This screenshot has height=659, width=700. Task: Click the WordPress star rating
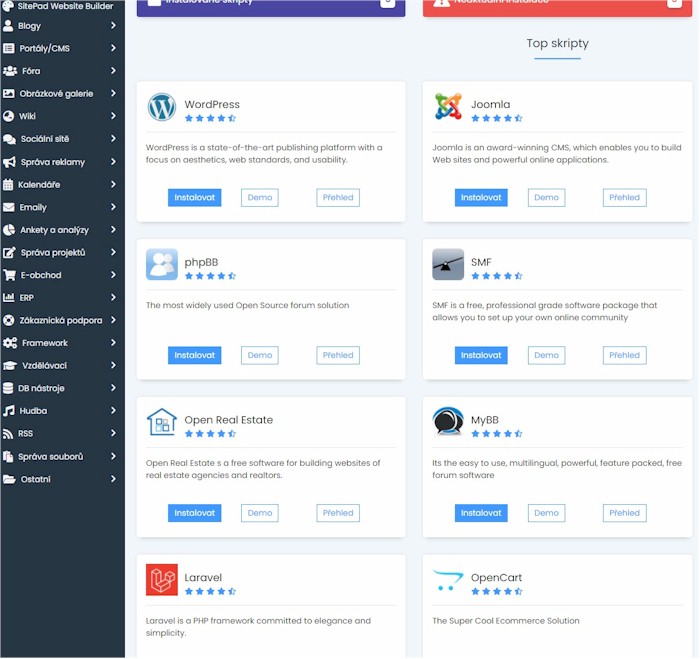[210, 118]
